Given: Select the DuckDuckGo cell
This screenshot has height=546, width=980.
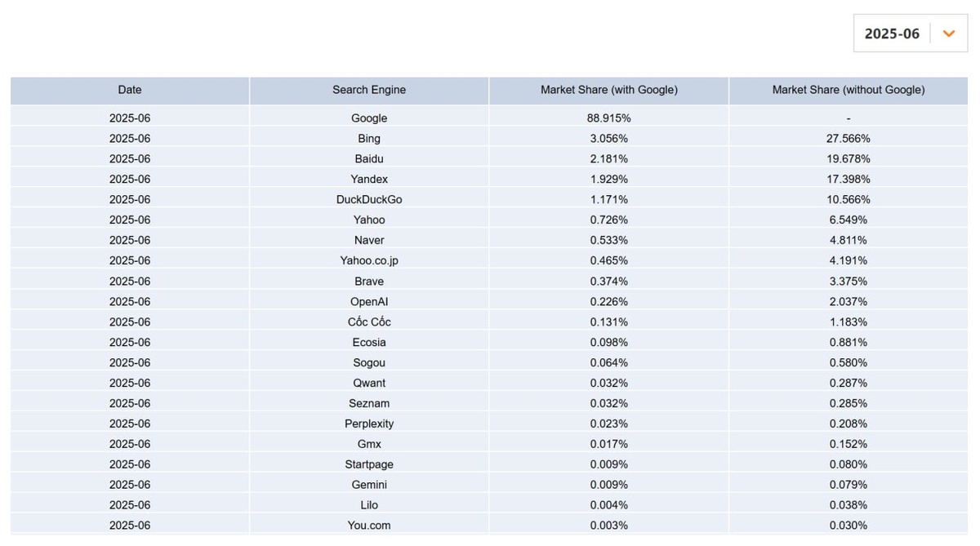Looking at the screenshot, I should click(369, 200).
